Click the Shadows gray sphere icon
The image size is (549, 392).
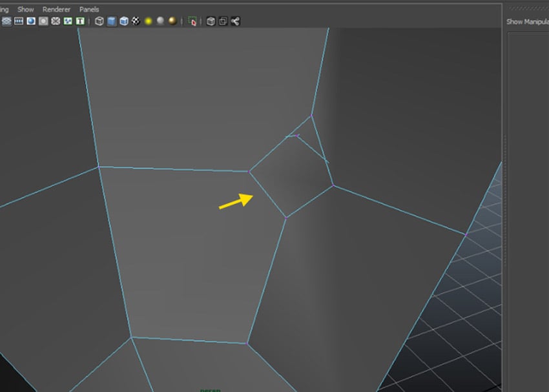pyautogui.click(x=160, y=21)
